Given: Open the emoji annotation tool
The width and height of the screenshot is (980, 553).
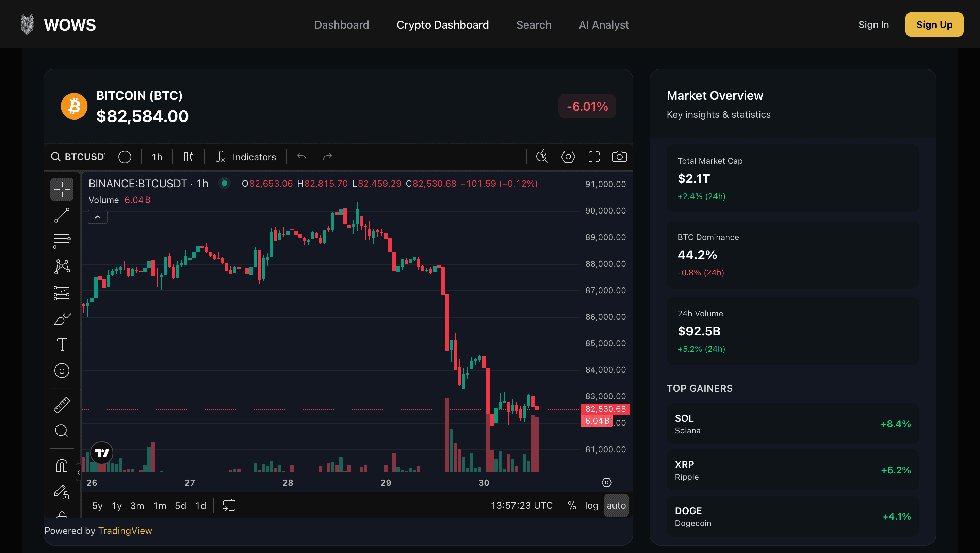Looking at the screenshot, I should pos(62,370).
